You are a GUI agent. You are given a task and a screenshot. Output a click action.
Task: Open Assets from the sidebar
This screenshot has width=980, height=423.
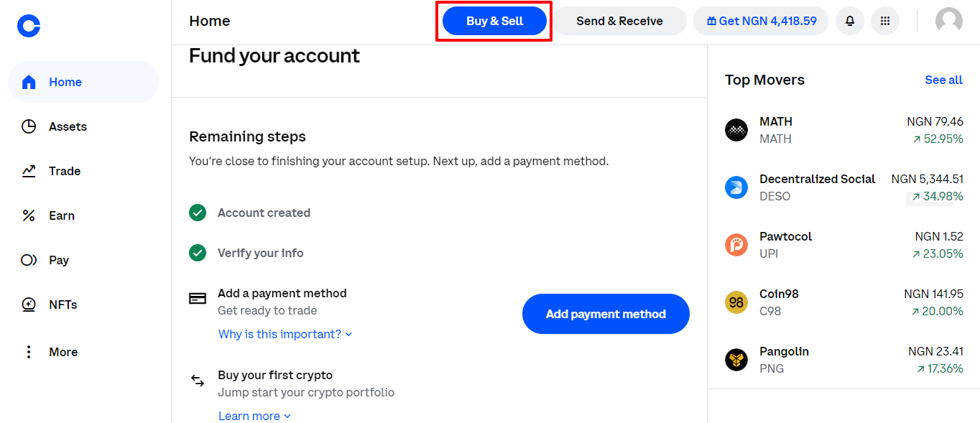pyautogui.click(x=67, y=126)
